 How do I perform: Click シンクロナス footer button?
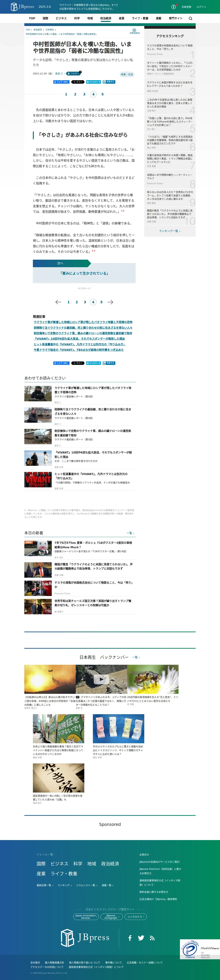point(136,917)
